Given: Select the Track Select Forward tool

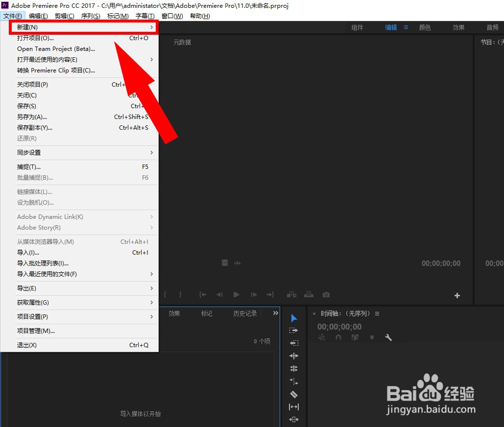Looking at the screenshot, I should (x=293, y=331).
